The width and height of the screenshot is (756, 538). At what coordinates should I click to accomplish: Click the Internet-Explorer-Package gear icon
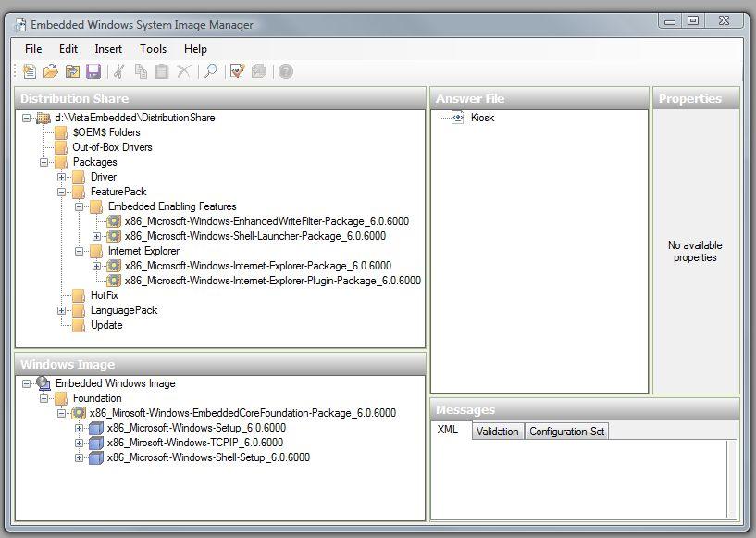pos(114,266)
